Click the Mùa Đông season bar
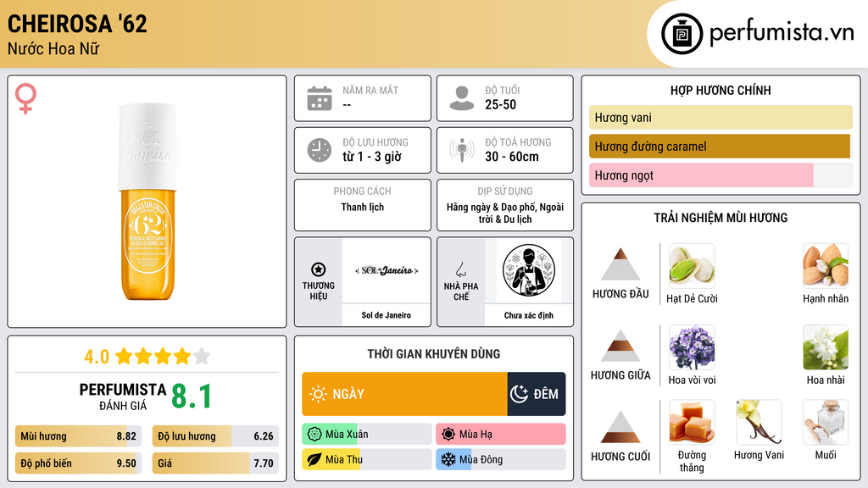This screenshot has height=488, width=868. 501,459
